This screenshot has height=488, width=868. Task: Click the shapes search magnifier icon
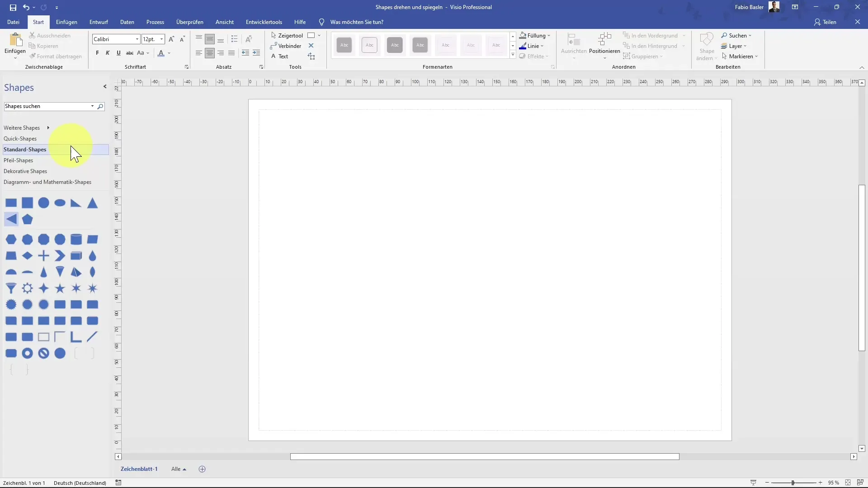click(100, 107)
